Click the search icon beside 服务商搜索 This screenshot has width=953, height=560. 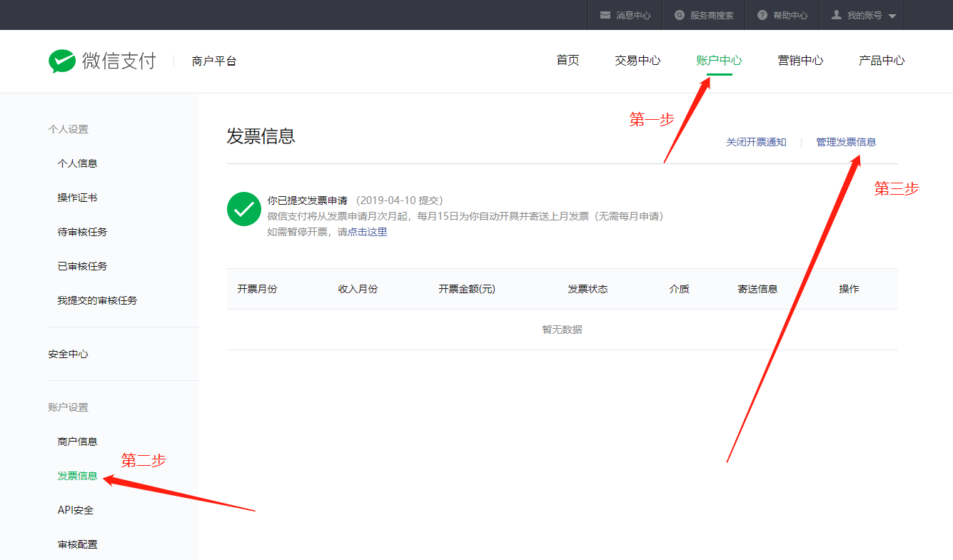coord(680,15)
